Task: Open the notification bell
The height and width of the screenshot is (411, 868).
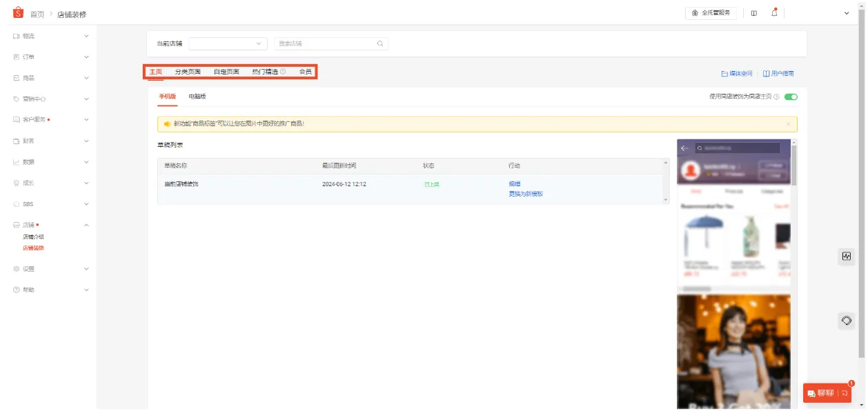Action: pyautogui.click(x=773, y=12)
